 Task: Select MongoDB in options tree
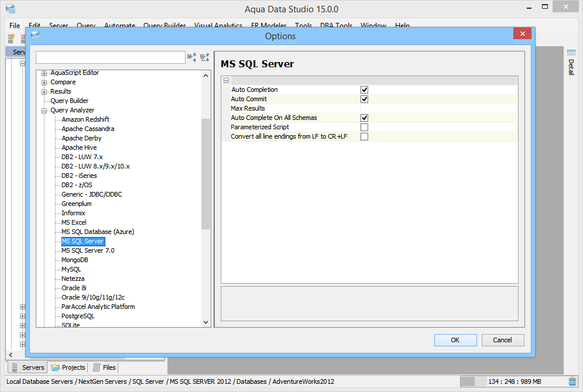tap(75, 260)
